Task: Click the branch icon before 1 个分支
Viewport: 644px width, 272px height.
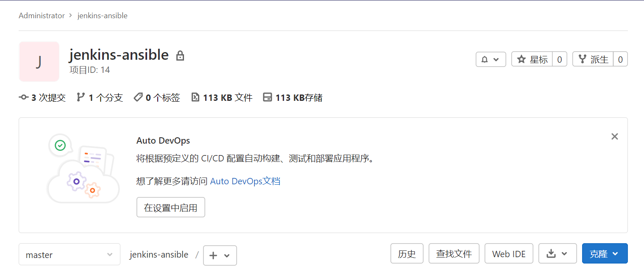Action: click(80, 97)
